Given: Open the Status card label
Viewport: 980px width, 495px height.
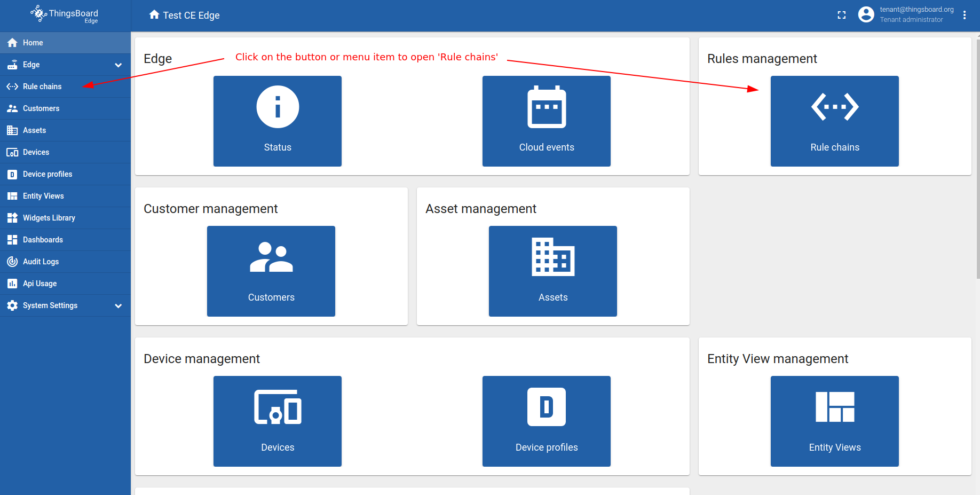Looking at the screenshot, I should tap(278, 147).
